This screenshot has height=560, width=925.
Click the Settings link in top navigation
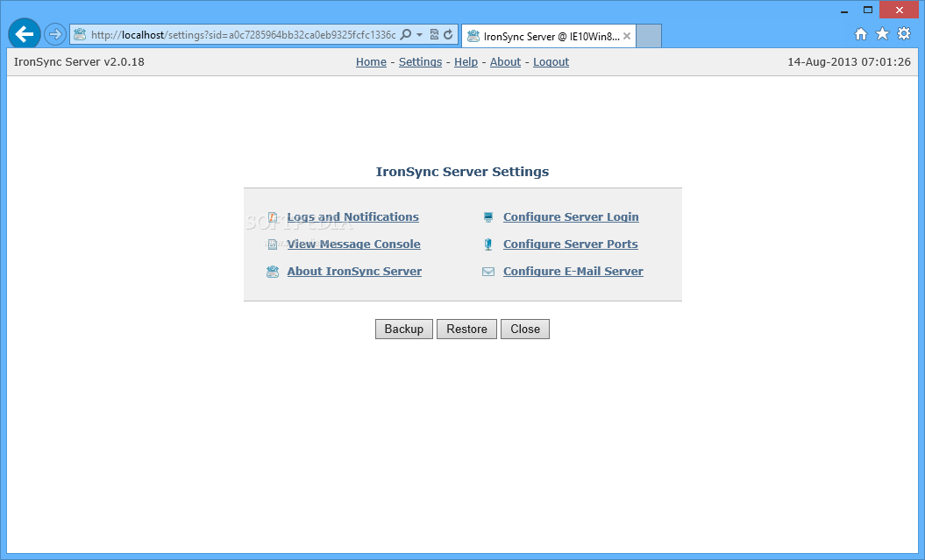[420, 62]
